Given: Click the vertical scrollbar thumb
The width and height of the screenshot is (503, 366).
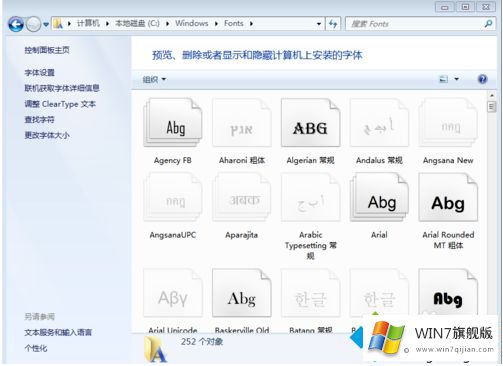Looking at the screenshot, I should [491, 107].
